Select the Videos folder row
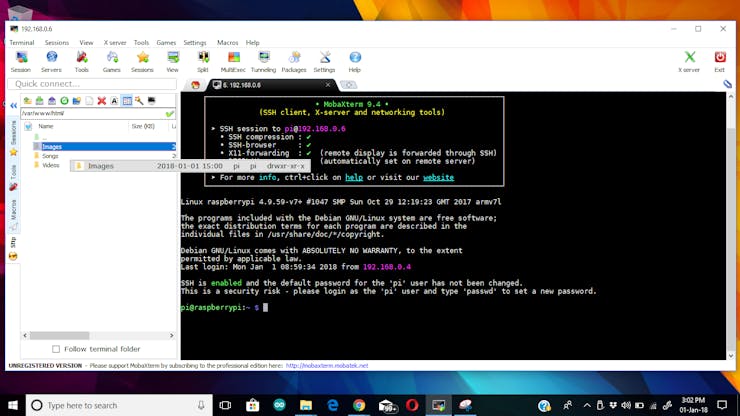Screen dimensions: 740x416 [x=50, y=165]
